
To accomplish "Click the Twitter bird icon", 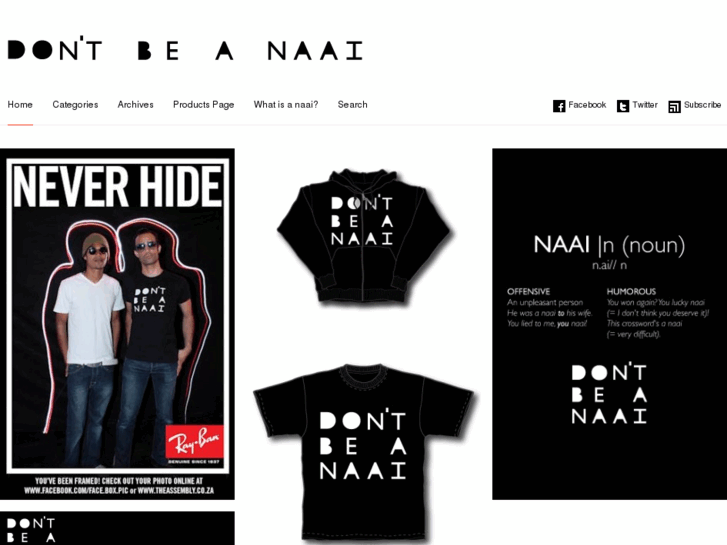I will tap(623, 106).
